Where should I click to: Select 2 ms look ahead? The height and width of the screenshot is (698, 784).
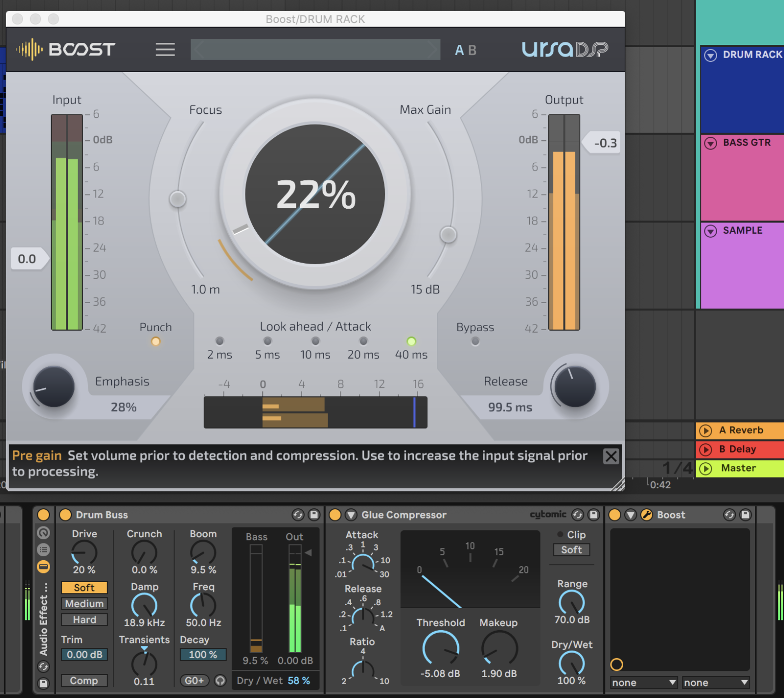tap(219, 341)
